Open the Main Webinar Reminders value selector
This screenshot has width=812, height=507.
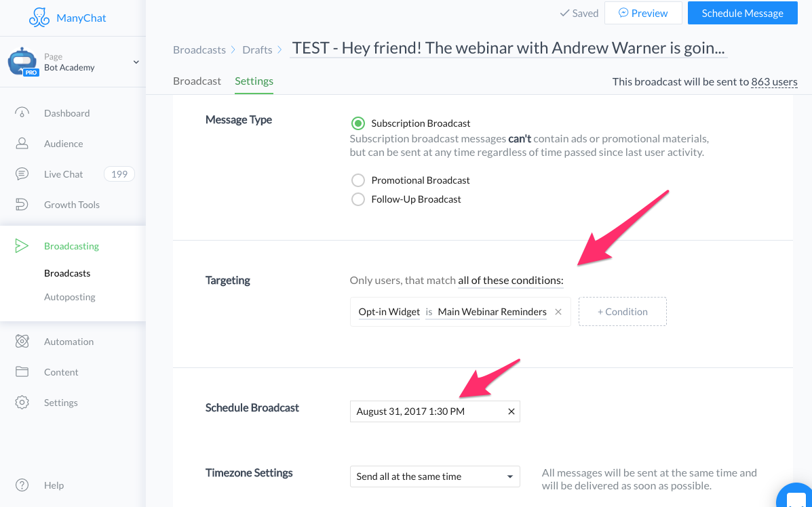point(492,312)
